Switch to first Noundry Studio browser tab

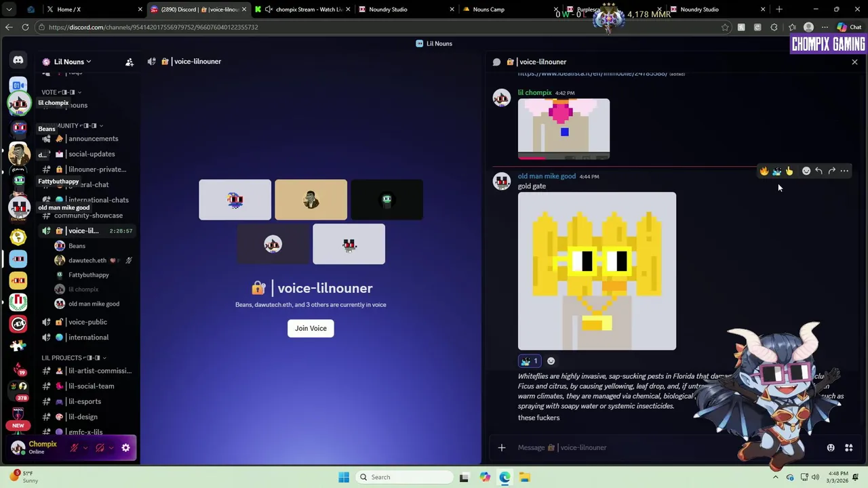(405, 9)
